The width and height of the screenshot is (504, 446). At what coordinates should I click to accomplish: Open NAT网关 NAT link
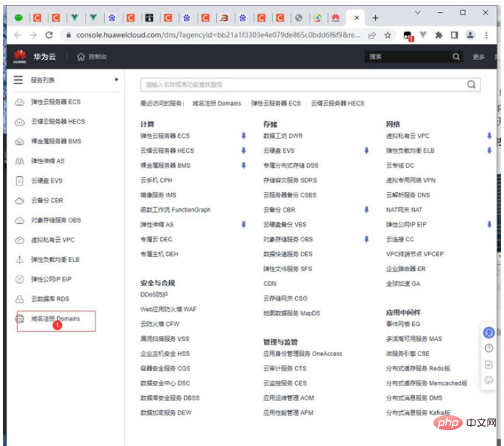[404, 210]
